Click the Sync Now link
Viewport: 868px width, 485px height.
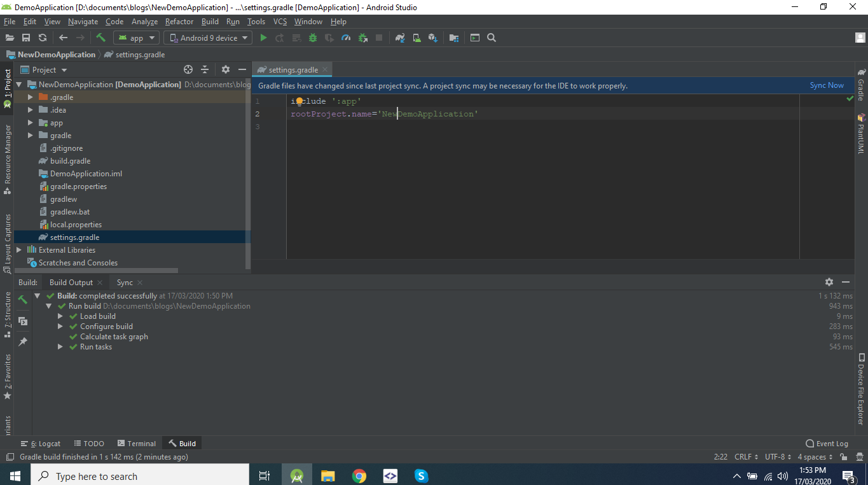point(827,85)
